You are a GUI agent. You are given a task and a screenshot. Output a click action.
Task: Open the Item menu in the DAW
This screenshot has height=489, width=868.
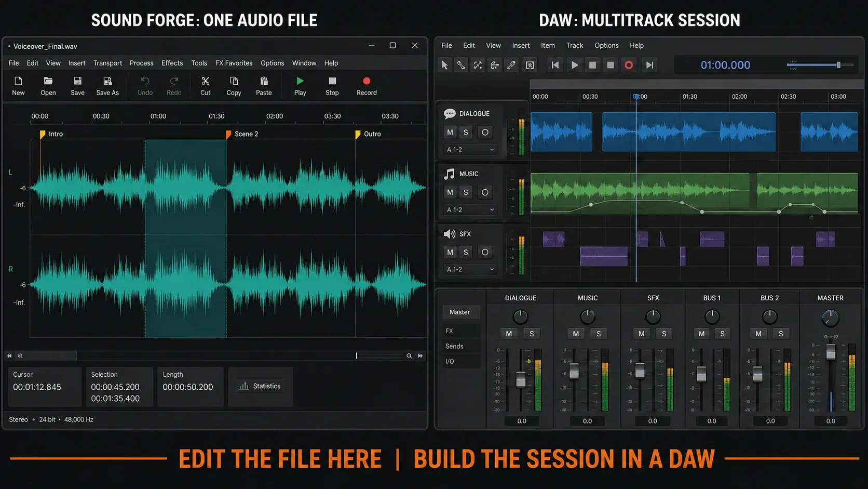pyautogui.click(x=548, y=45)
